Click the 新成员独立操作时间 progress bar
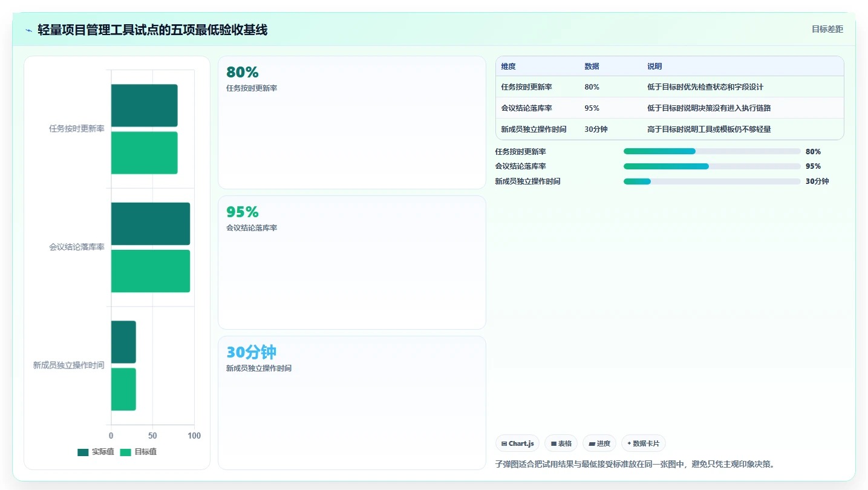The width and height of the screenshot is (868, 490). click(x=712, y=181)
